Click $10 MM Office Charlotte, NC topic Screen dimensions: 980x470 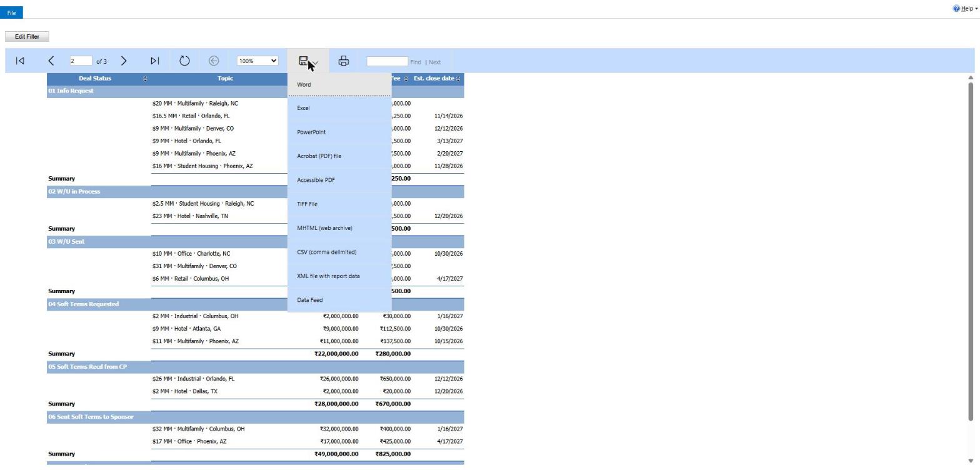point(191,254)
